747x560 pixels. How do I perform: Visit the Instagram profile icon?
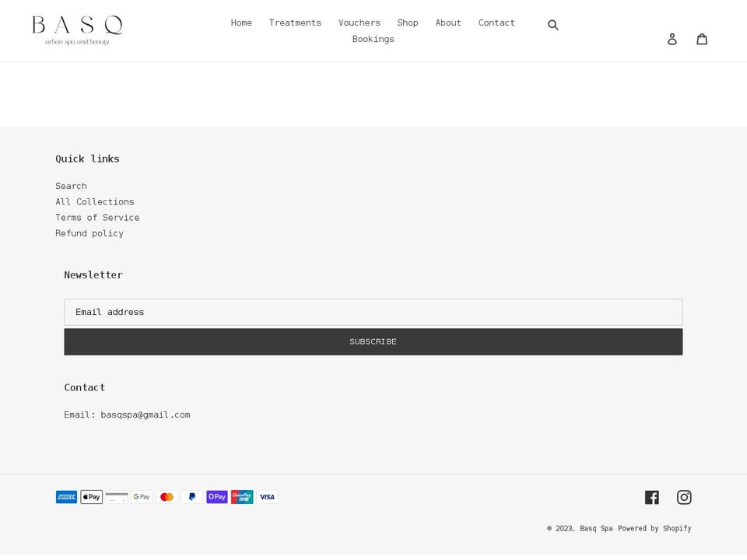tap(684, 497)
